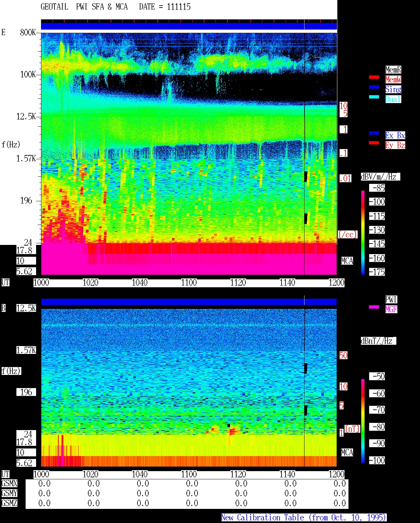
Task: Click the 800K frequency label on E panel
Action: (x=28, y=33)
